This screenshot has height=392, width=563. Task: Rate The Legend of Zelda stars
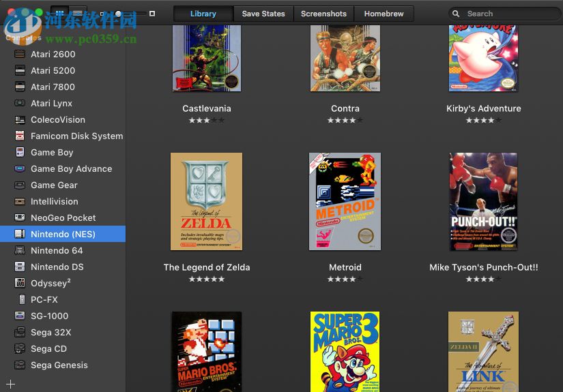(x=207, y=279)
